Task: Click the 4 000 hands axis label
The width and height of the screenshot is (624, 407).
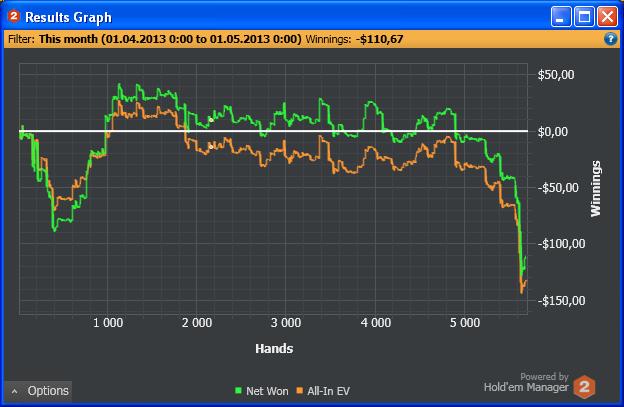Action: coord(376,323)
